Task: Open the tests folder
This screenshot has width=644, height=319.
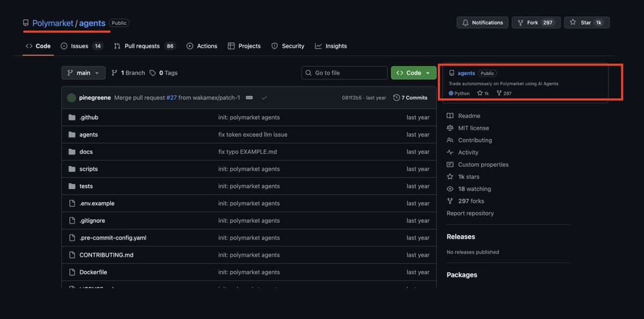Action: tap(86, 186)
